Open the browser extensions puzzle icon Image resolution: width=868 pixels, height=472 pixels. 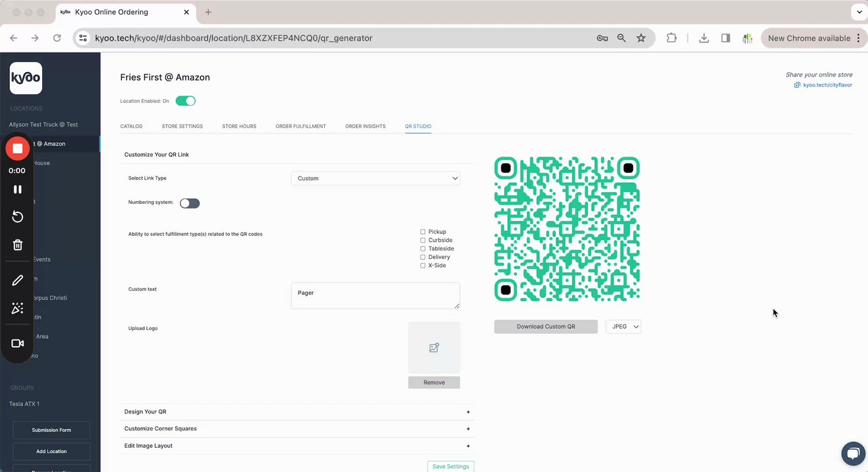671,38
